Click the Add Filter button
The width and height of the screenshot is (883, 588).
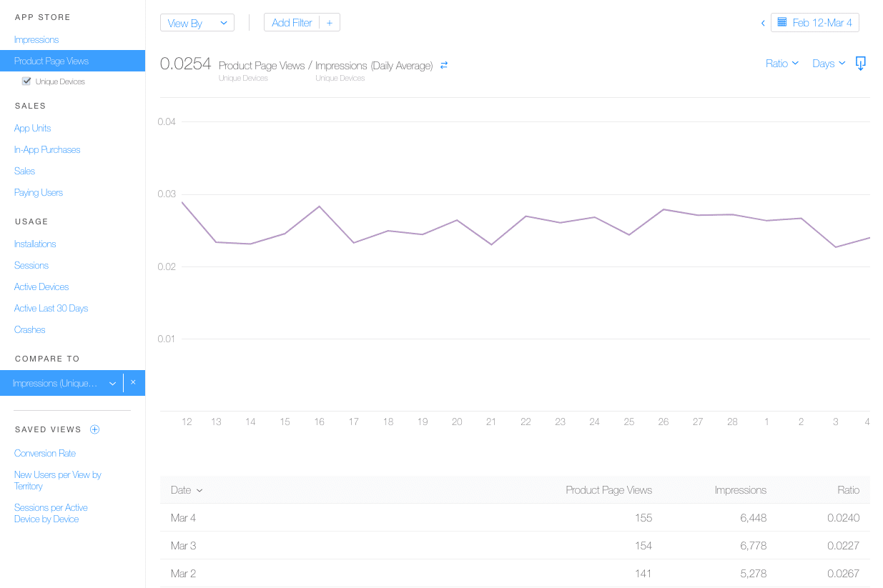tap(292, 22)
